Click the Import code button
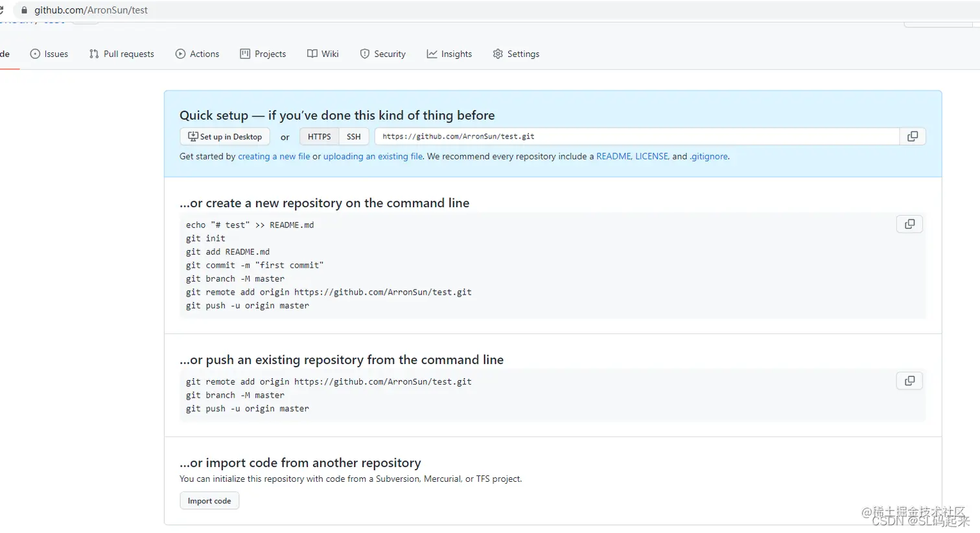This screenshot has width=980, height=533. click(x=209, y=501)
